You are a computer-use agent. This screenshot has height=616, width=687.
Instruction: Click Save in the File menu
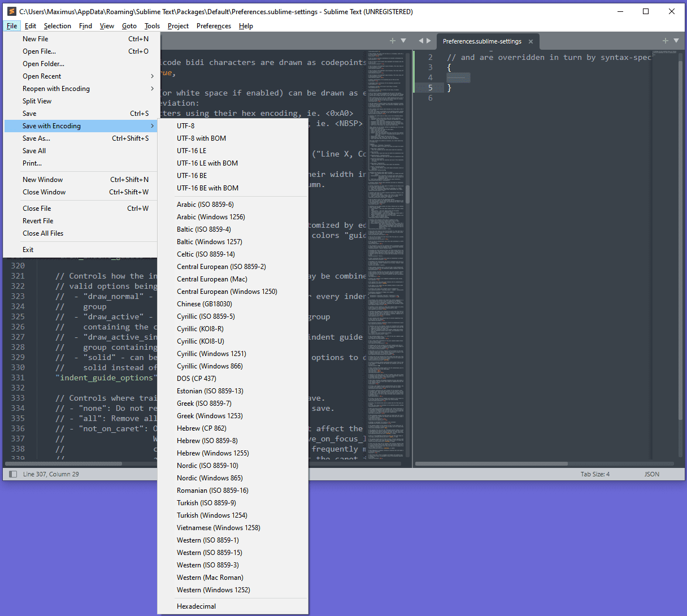[x=81, y=114]
